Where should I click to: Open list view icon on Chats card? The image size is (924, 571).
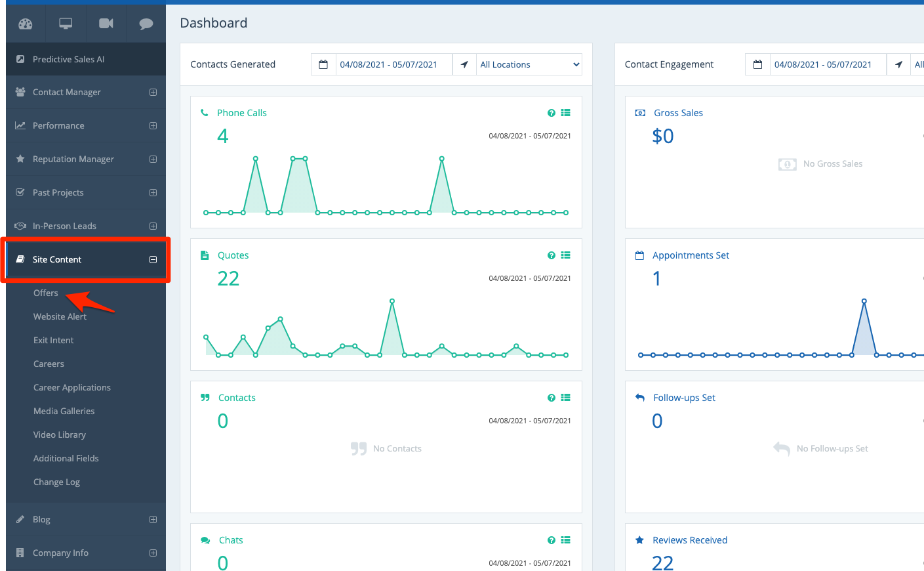tap(565, 540)
